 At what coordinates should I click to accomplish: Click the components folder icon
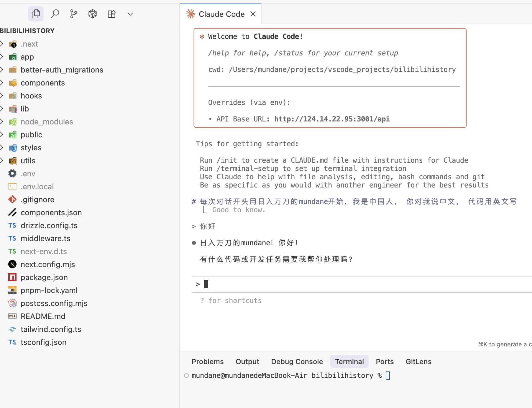tap(13, 83)
